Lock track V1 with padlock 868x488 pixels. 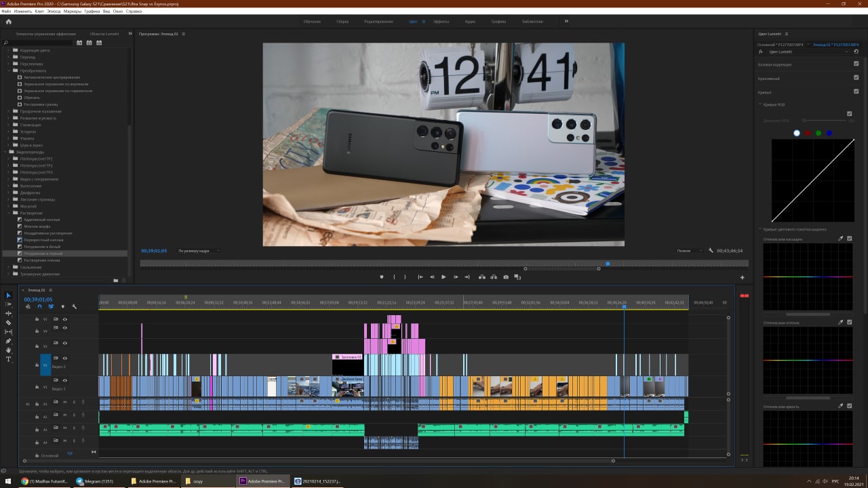coord(37,386)
